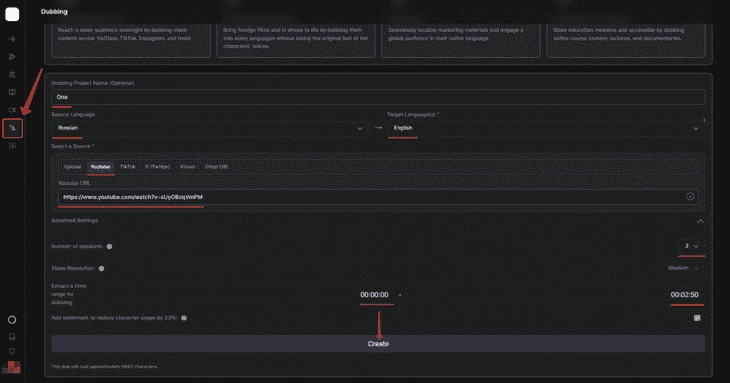Click the YouTube URL input field
This screenshot has width=730, height=383.
pos(378,197)
